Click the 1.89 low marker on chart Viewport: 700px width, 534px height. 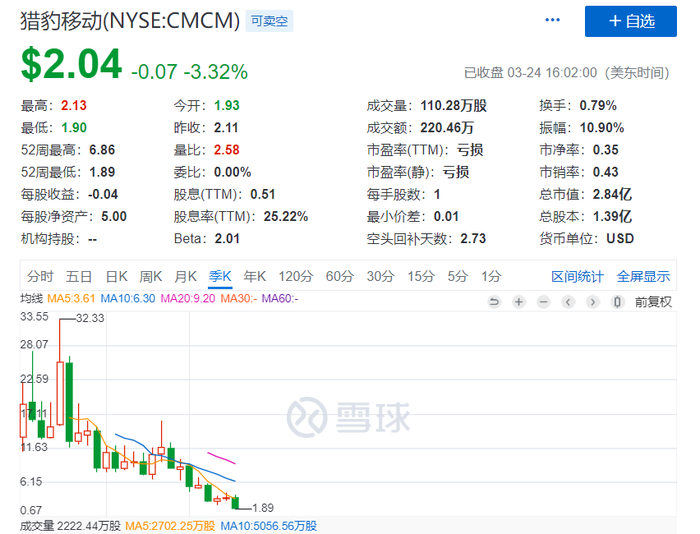pyautogui.click(x=263, y=508)
